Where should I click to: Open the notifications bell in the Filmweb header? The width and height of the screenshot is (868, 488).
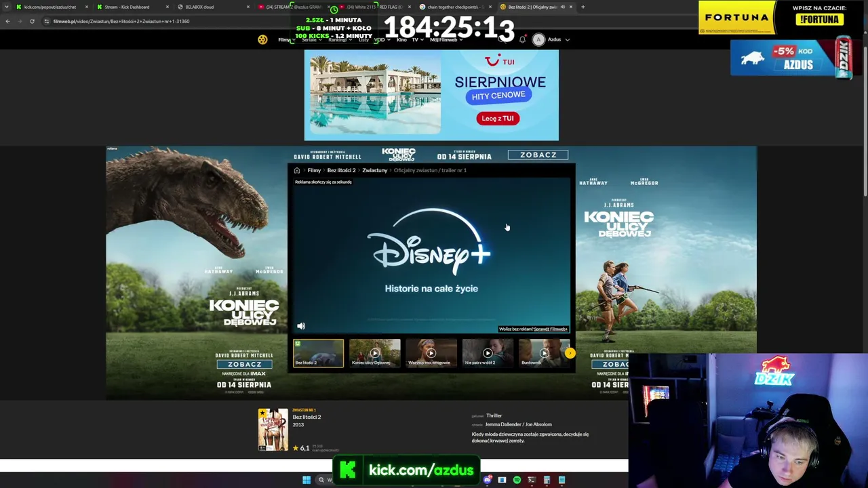click(522, 39)
